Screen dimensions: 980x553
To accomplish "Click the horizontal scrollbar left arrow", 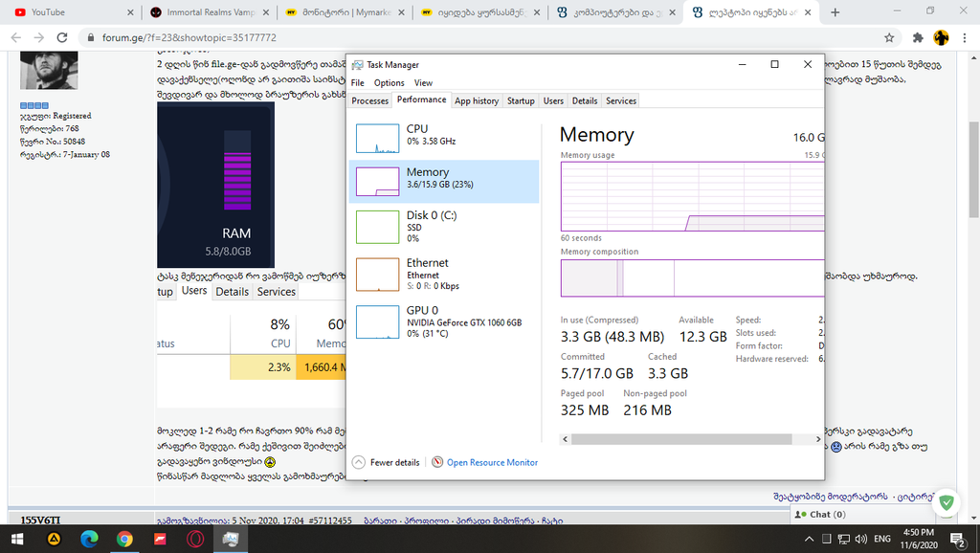I will 565,439.
